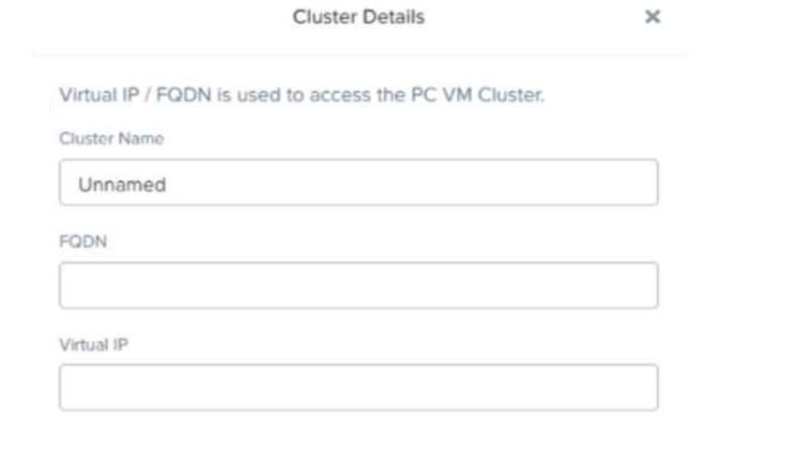Focus the FQDN text field

click(x=358, y=285)
